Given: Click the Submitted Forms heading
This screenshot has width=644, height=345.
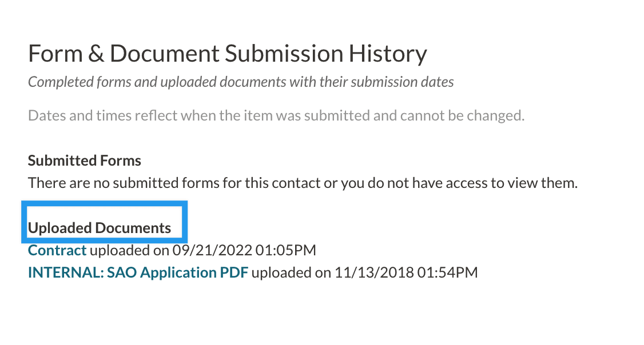Looking at the screenshot, I should 85,161.
